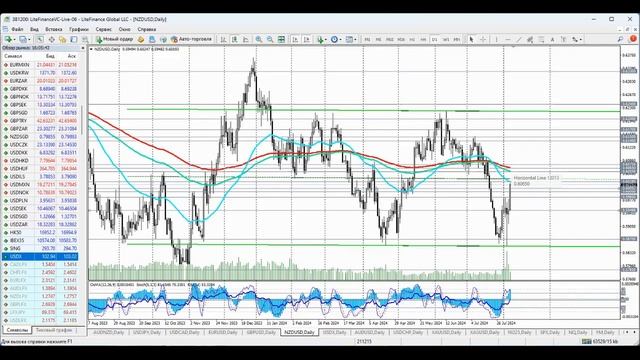Zoom out on the chart
This screenshot has height=360, width=640.
270,39
